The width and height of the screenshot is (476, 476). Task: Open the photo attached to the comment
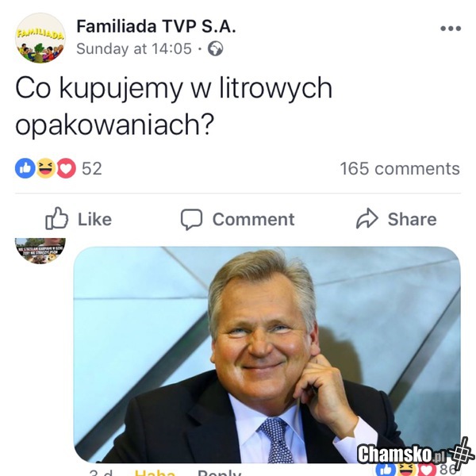click(x=267, y=355)
